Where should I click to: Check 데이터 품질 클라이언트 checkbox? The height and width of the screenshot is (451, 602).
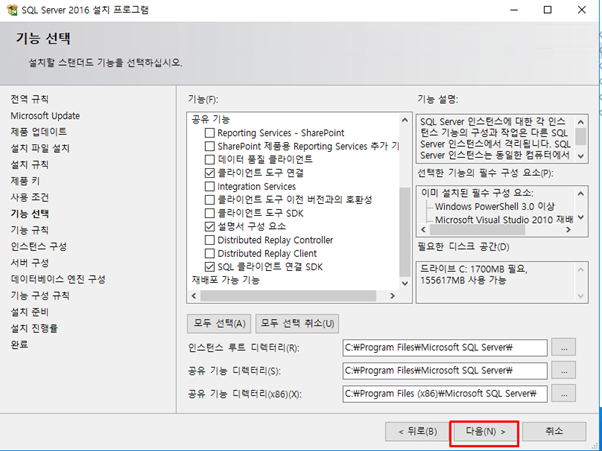210,160
